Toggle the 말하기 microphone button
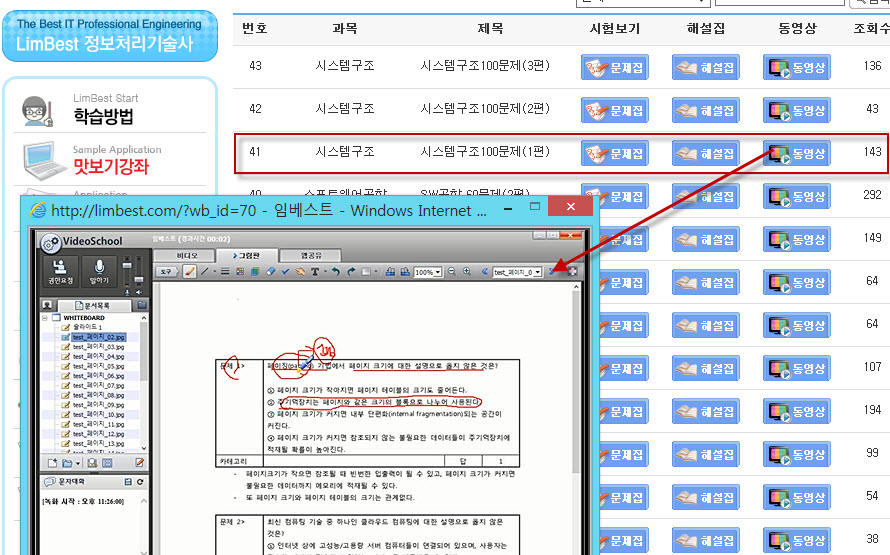 pos(99,271)
